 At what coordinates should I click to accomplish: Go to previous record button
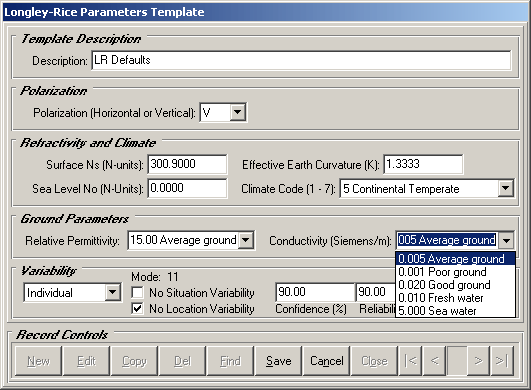pyautogui.click(x=434, y=361)
